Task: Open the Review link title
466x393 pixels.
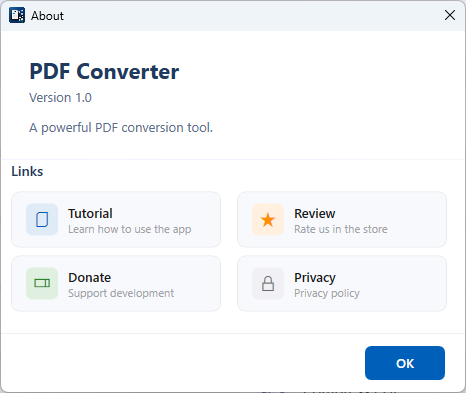Action: (x=315, y=214)
